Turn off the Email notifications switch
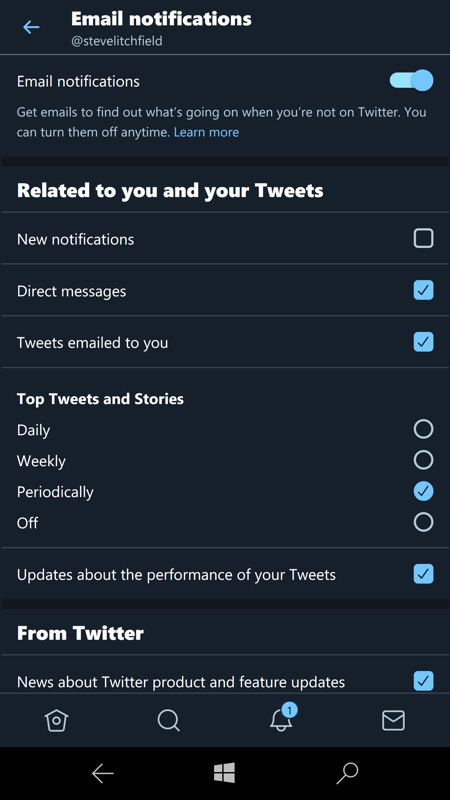 point(412,81)
